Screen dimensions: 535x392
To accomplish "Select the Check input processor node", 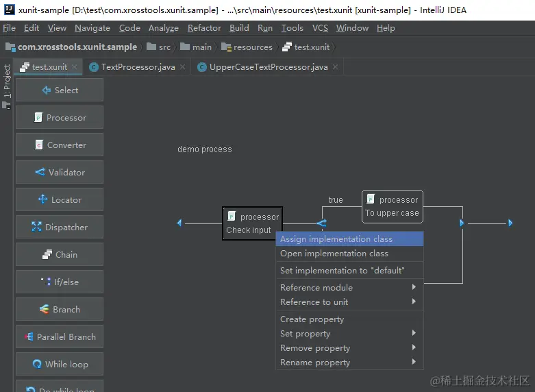I will coord(253,223).
